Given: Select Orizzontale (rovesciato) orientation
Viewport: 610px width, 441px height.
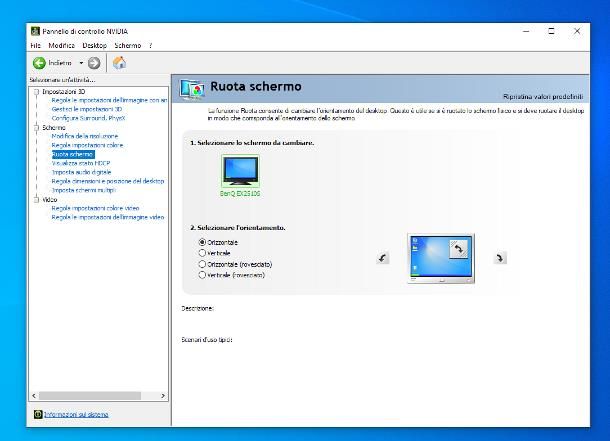Looking at the screenshot, I should (202, 264).
